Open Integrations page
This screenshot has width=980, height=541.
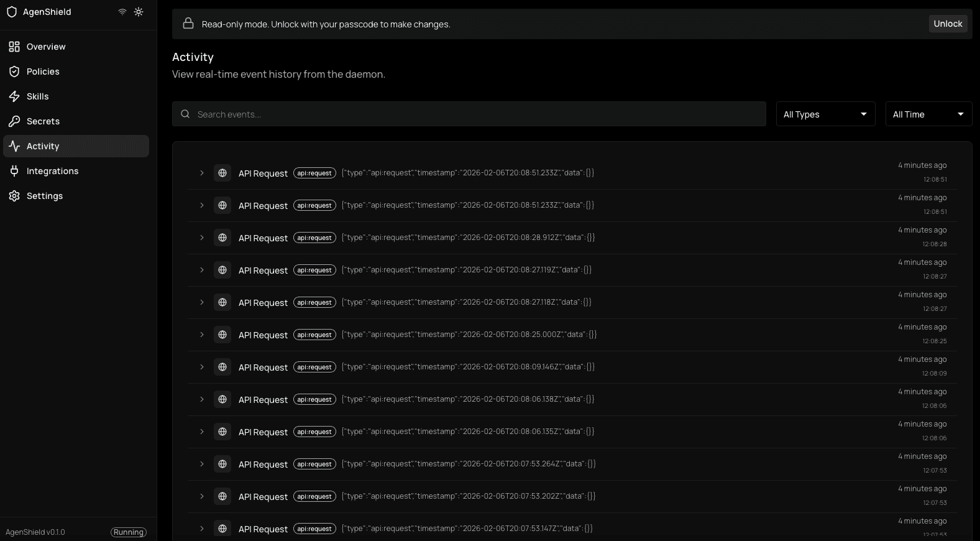[x=76, y=171]
